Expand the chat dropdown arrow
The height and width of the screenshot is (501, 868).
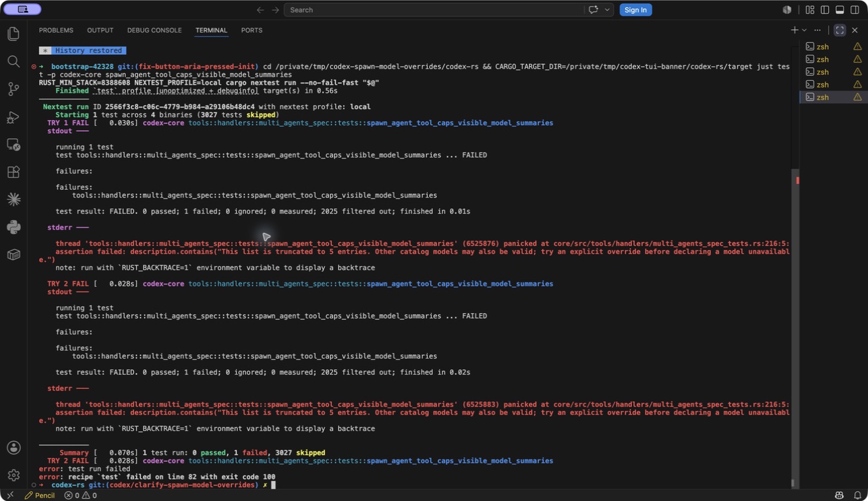coord(607,10)
